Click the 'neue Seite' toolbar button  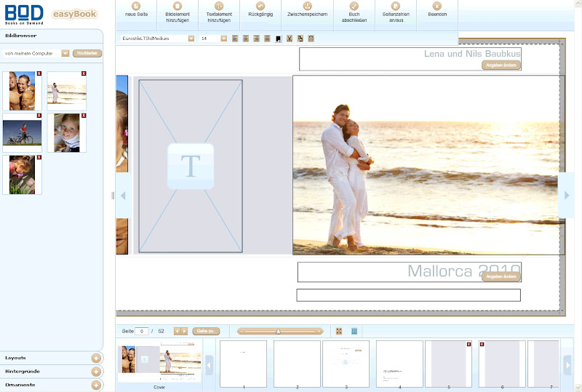click(x=136, y=9)
